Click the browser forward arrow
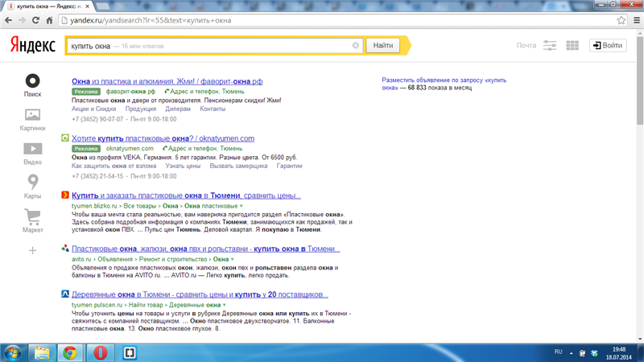644x362 pixels. pyautogui.click(x=22, y=20)
